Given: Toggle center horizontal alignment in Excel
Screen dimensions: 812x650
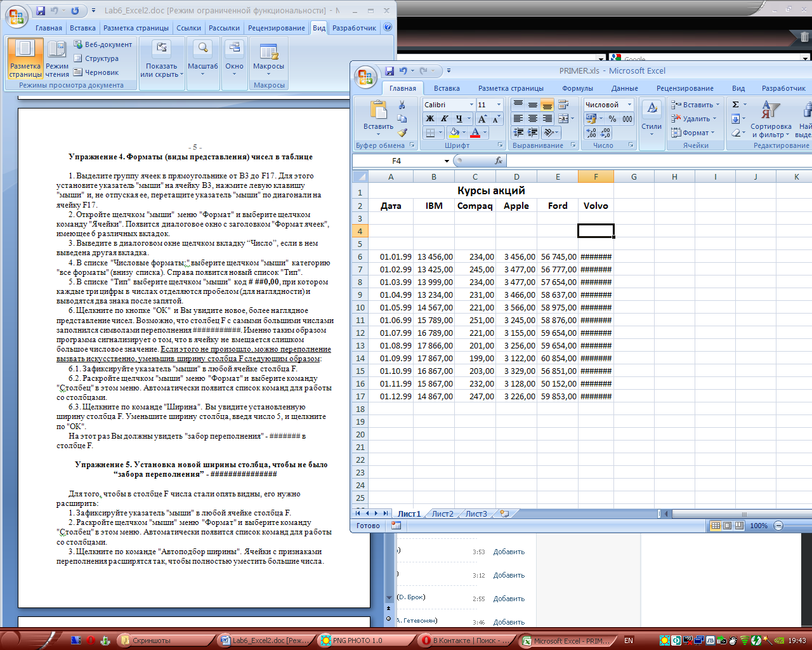Looking at the screenshot, I should [533, 119].
